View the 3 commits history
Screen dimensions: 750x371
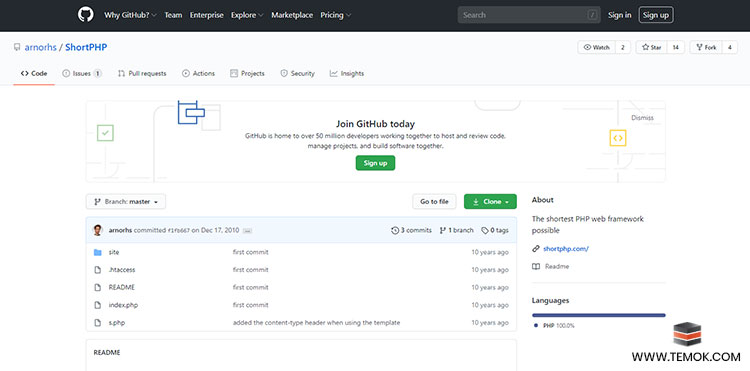[411, 230]
